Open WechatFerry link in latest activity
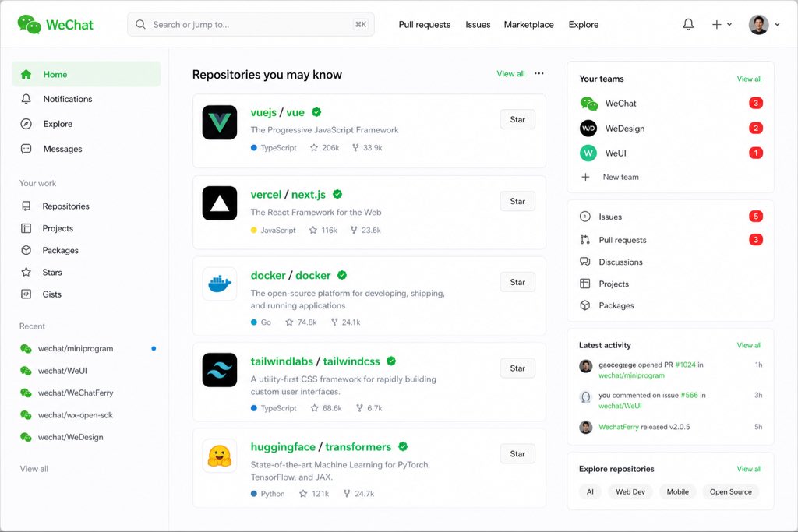The image size is (798, 532). coord(618,427)
